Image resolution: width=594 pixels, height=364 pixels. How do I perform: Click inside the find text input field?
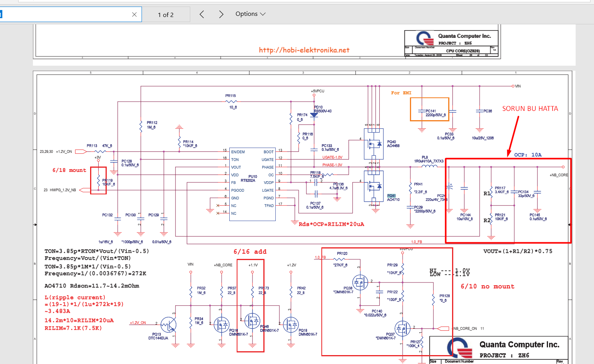point(66,15)
